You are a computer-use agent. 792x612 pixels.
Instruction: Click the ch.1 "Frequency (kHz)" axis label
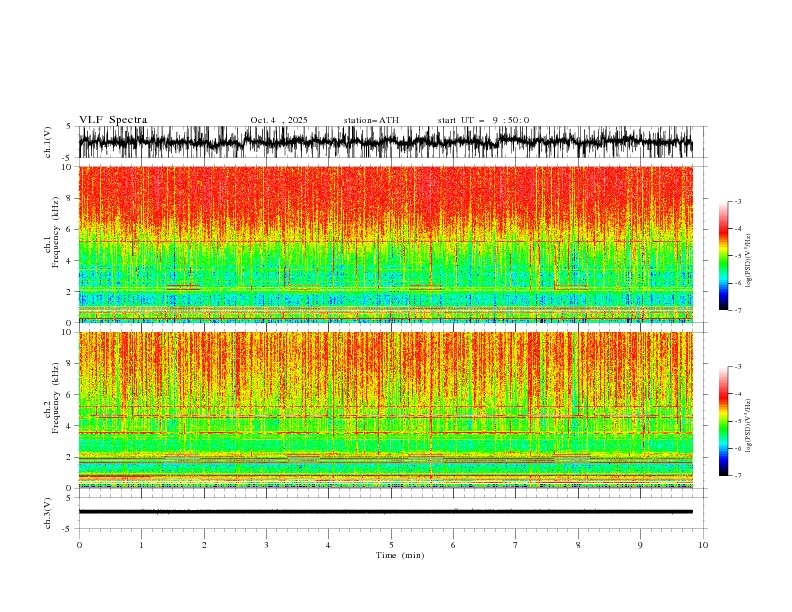56,232
